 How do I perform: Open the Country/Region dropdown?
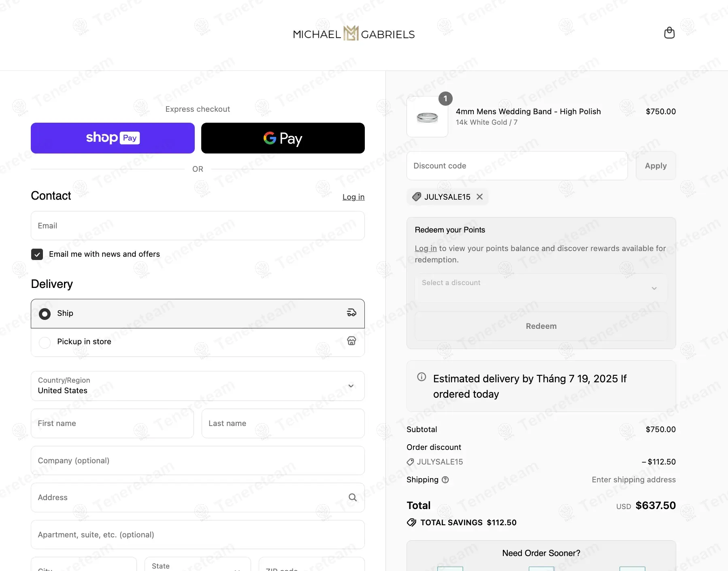point(198,386)
